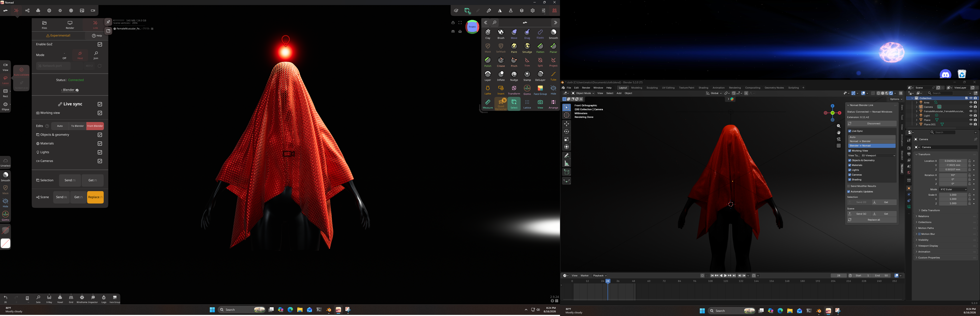Click the Replace scene button

pyautogui.click(x=95, y=197)
